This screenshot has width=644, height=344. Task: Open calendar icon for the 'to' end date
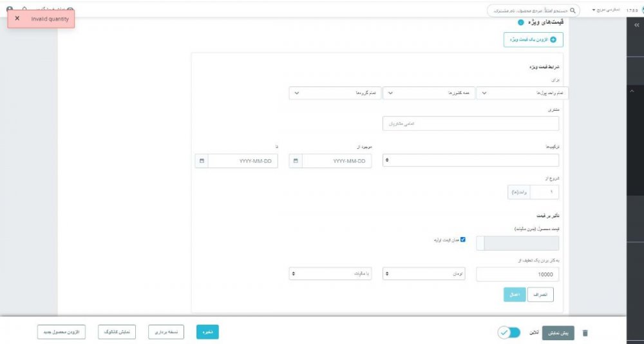[x=202, y=161]
